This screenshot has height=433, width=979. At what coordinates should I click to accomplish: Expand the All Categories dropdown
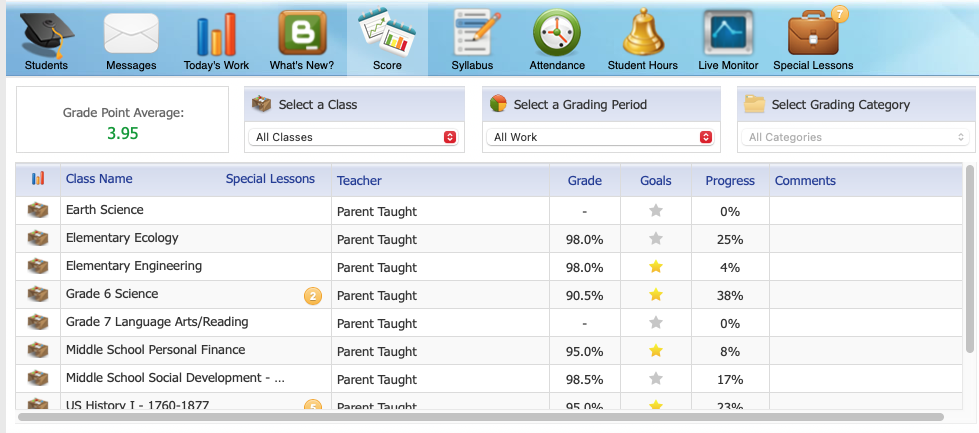[858, 137]
